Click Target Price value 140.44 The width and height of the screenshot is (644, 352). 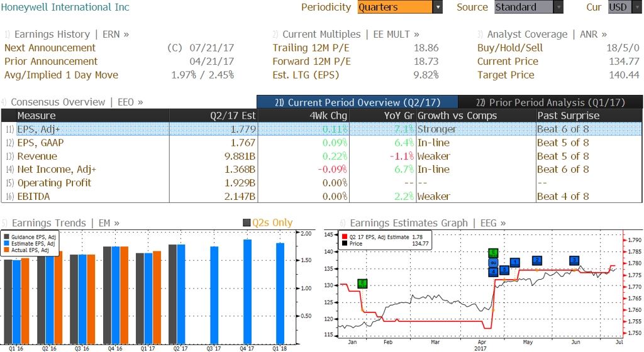click(625, 75)
